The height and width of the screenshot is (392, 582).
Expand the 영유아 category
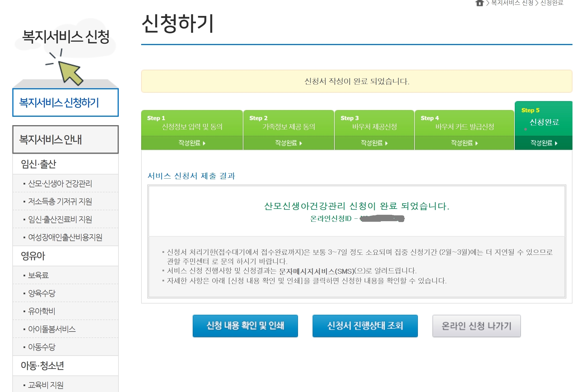[33, 256]
